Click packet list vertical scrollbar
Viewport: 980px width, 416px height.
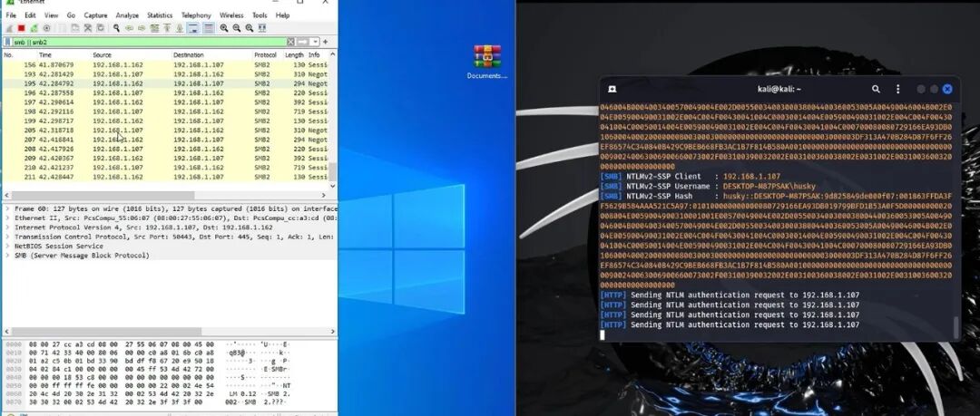(x=332, y=172)
